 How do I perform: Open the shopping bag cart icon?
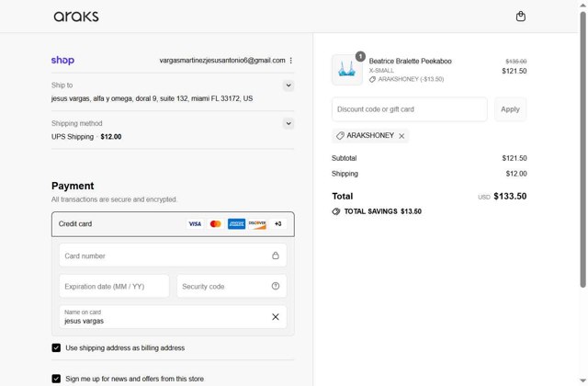[x=521, y=17]
